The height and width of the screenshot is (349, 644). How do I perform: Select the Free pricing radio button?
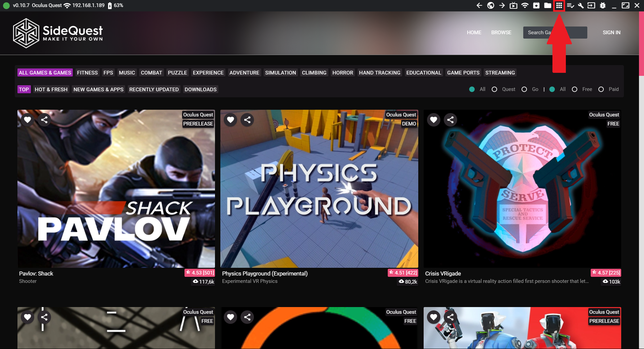click(x=575, y=89)
